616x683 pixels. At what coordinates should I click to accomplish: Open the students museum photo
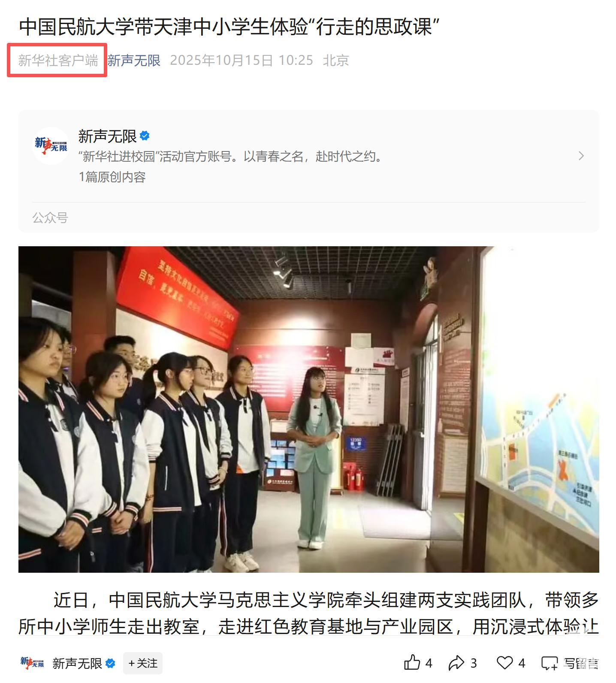pos(308,409)
